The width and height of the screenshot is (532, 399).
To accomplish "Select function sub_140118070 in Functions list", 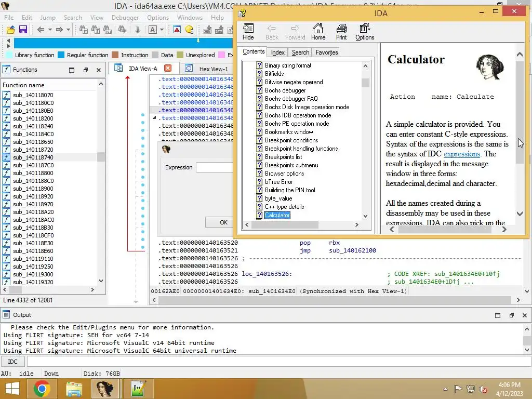I will click(x=33, y=95).
